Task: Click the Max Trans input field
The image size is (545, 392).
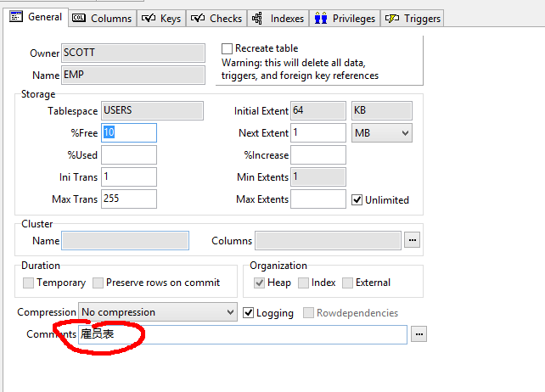Action: pos(129,199)
